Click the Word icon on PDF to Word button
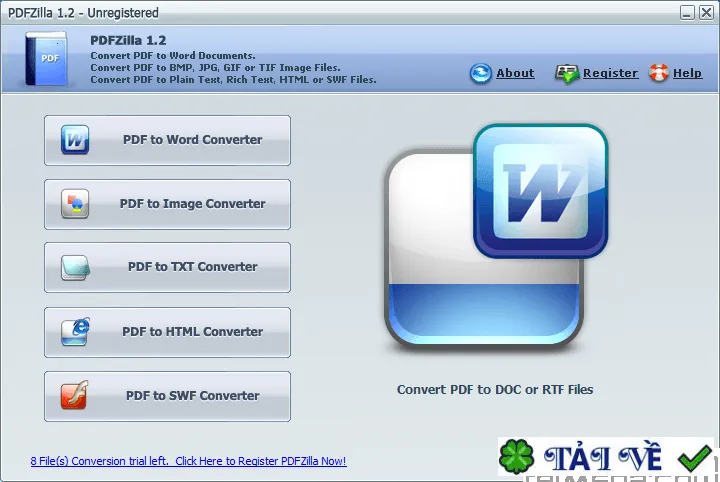The width and height of the screenshot is (720, 482). (75, 140)
